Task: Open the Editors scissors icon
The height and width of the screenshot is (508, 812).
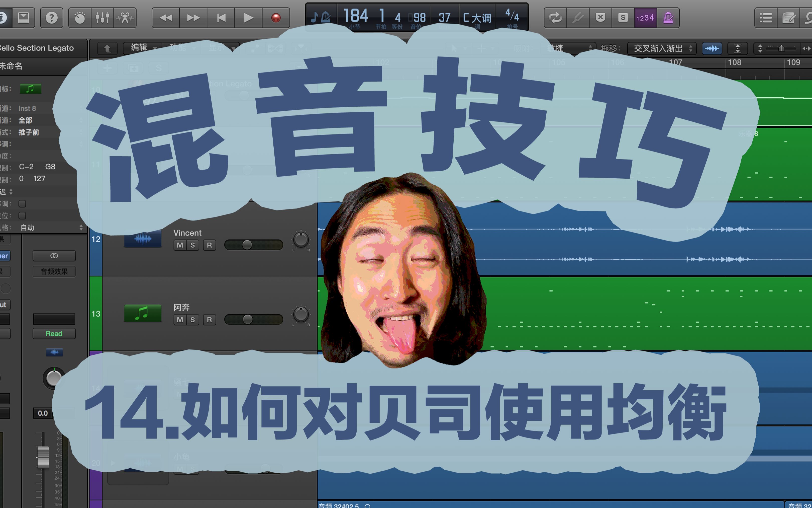Action: [125, 18]
